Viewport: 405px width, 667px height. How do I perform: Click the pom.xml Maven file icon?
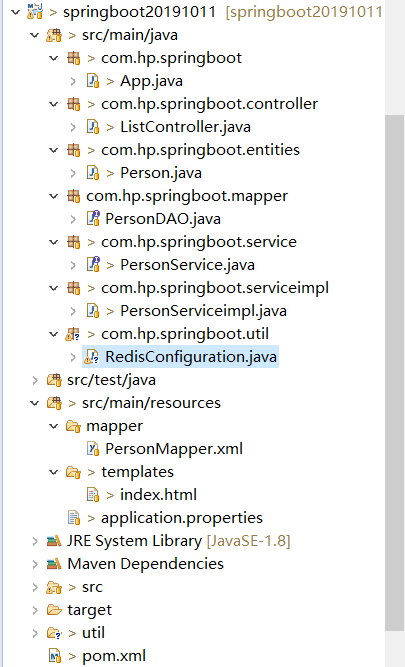coord(55,656)
